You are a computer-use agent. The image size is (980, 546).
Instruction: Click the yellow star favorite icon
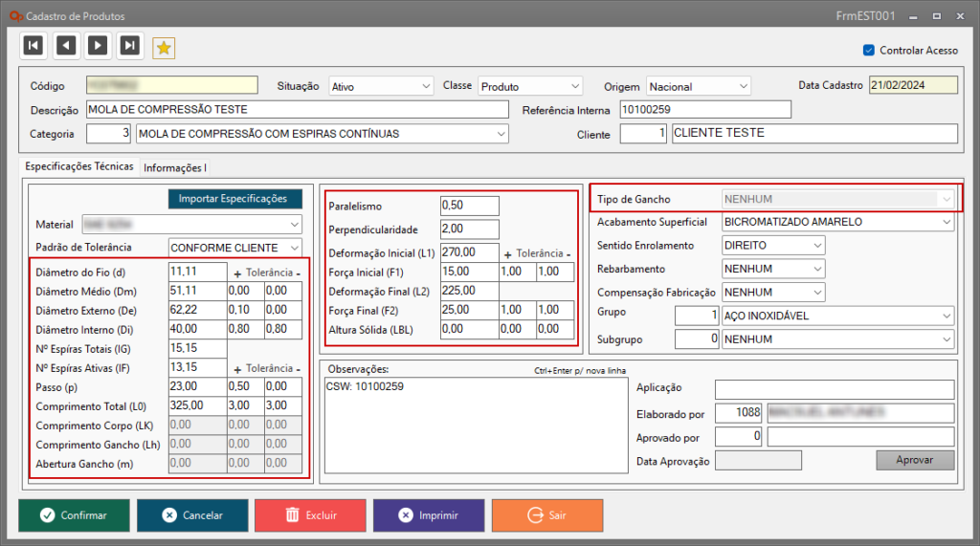click(x=164, y=48)
